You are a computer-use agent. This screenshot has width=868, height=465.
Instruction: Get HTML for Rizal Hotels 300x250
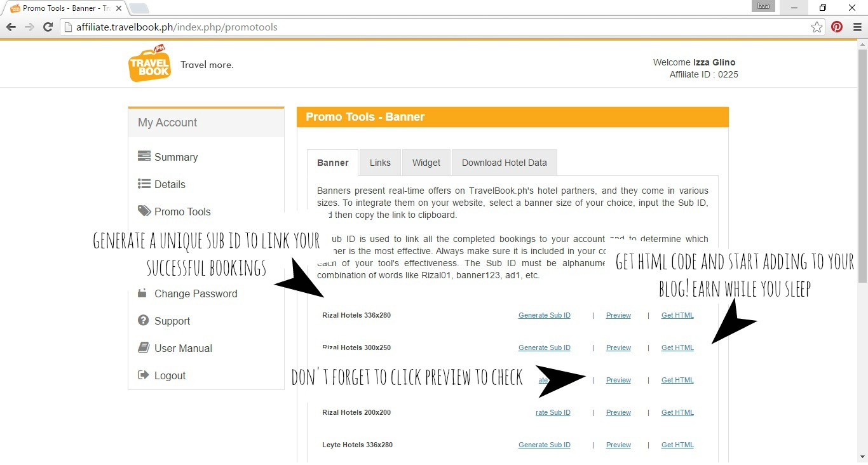tap(677, 347)
